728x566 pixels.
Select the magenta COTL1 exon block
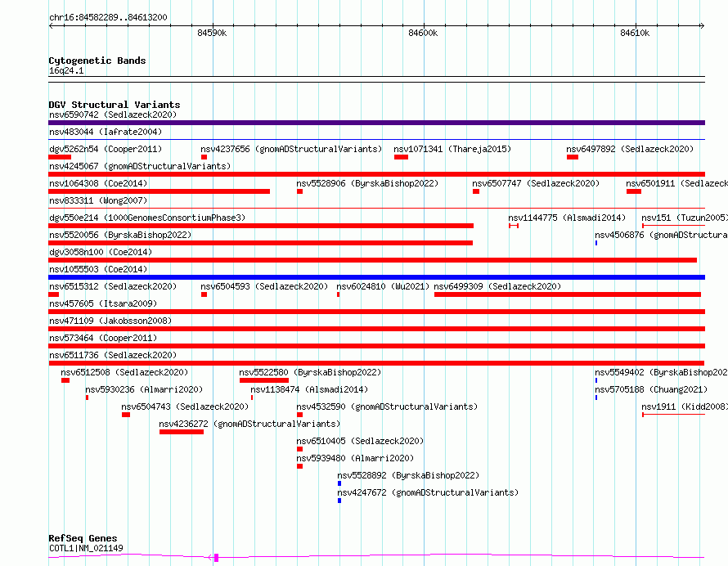[x=217, y=558]
